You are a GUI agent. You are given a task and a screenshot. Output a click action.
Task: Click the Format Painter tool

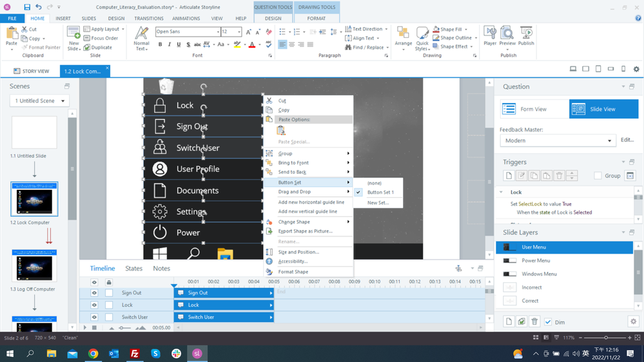tap(41, 47)
